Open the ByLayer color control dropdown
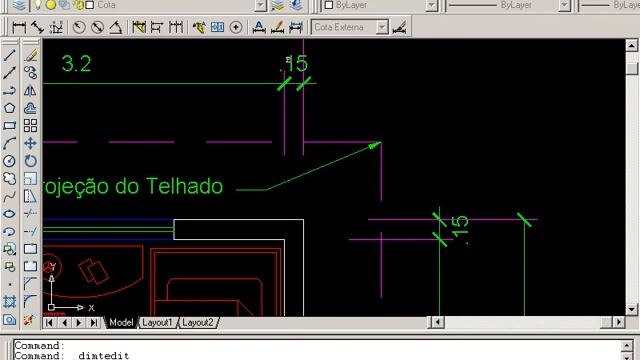 tap(431, 5)
